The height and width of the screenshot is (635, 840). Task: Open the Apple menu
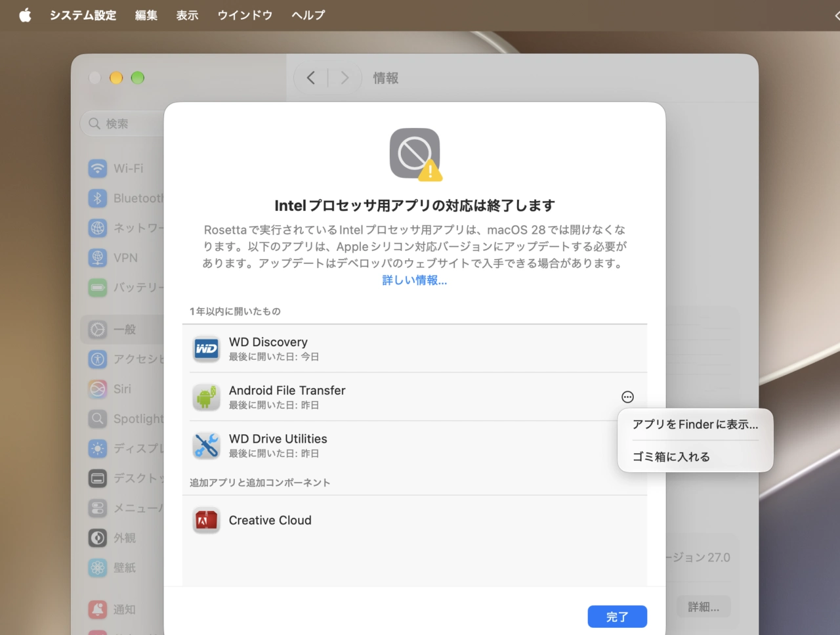[25, 15]
